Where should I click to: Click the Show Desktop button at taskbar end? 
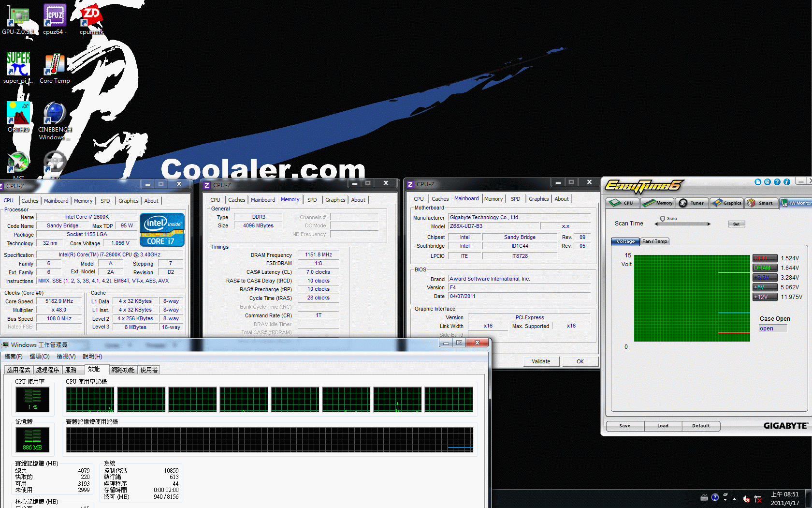(x=809, y=499)
